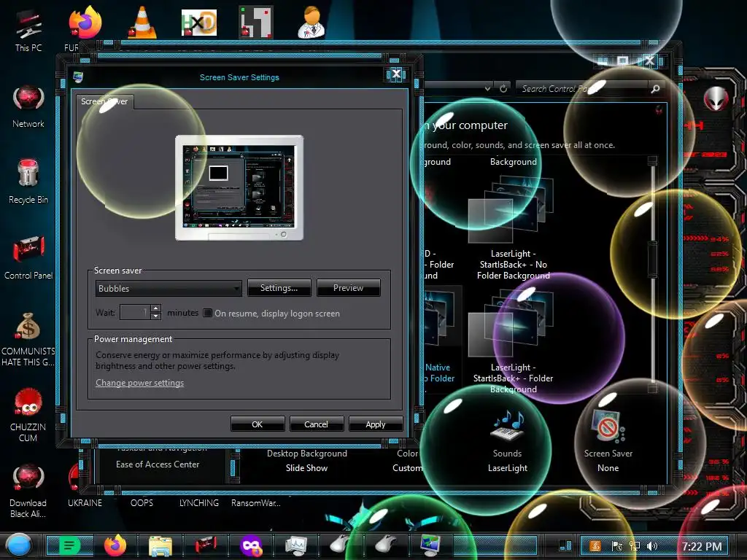Launch VLC media player from desktop
The width and height of the screenshot is (747, 560).
[142, 22]
